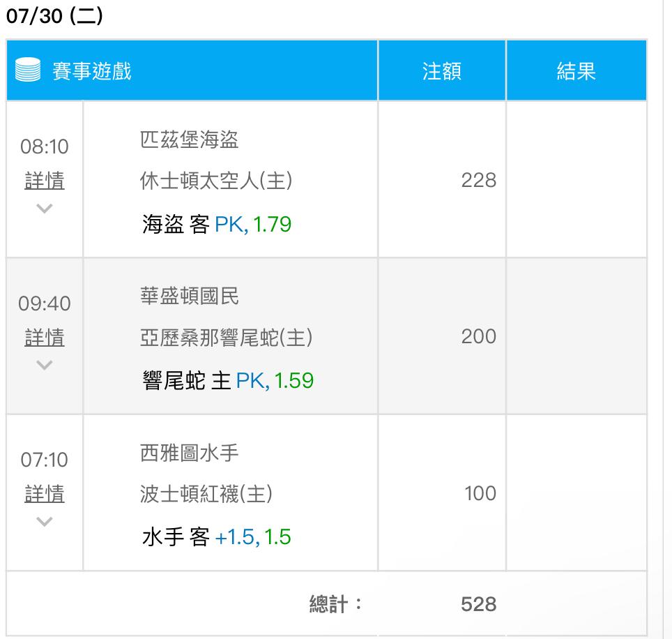Click the 07/30 (二) date heading
672x639 pixels.
click(54, 16)
